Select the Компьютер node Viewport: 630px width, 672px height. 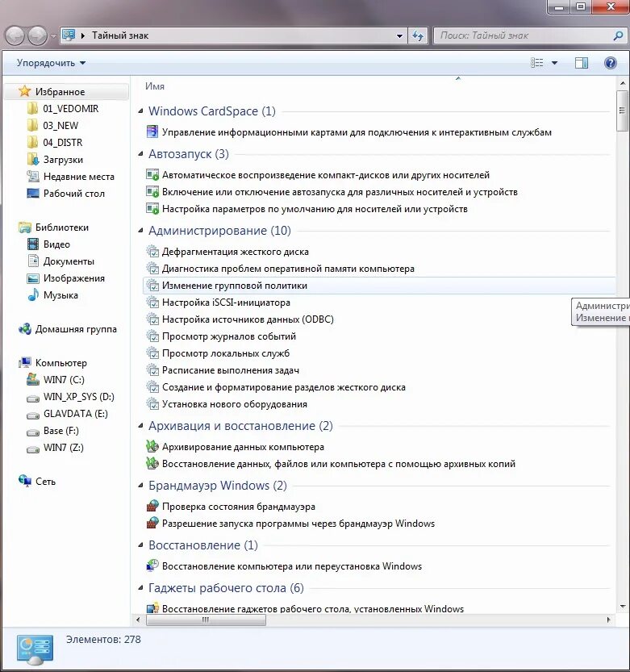click(60, 362)
